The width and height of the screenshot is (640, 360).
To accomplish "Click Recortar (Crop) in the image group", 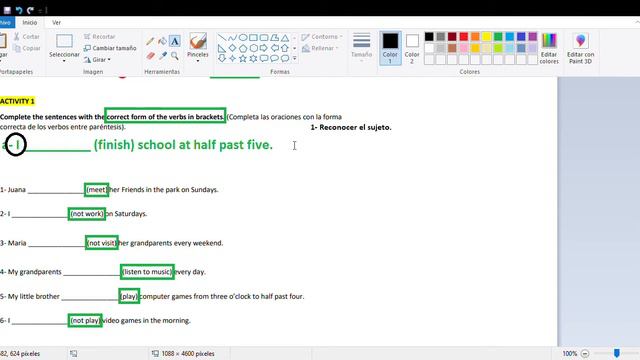I will [100, 37].
